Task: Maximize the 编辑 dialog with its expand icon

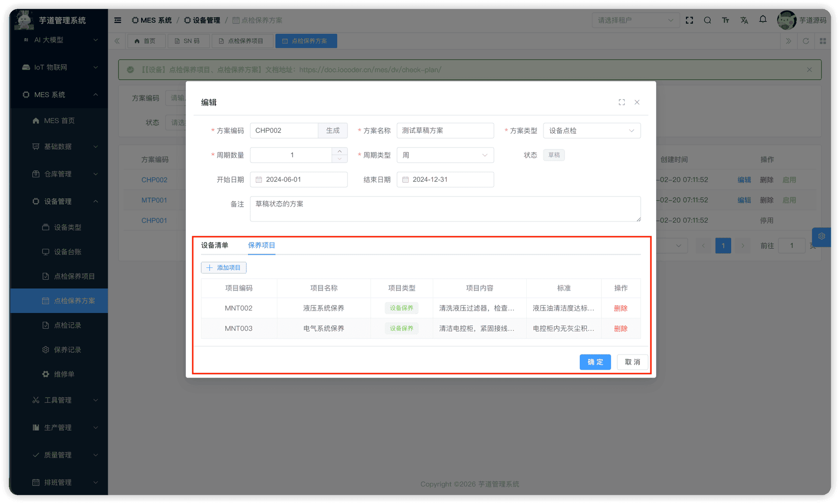Action: coord(621,102)
